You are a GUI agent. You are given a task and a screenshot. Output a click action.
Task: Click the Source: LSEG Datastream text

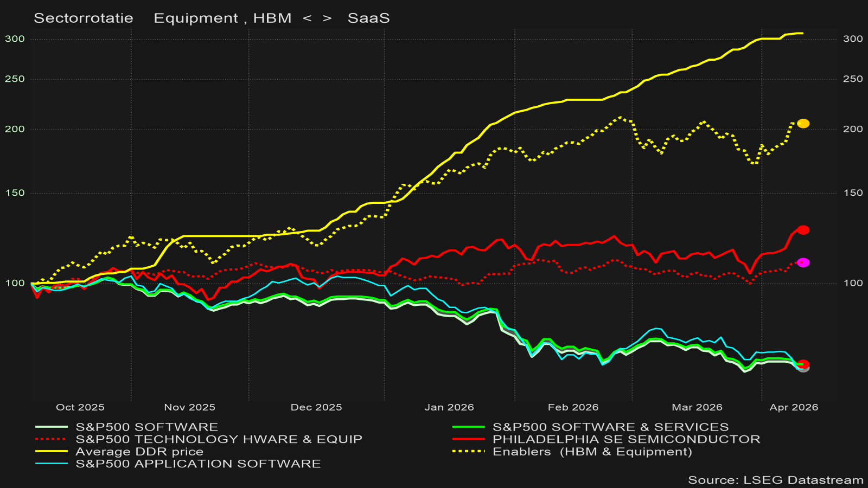[x=775, y=480]
